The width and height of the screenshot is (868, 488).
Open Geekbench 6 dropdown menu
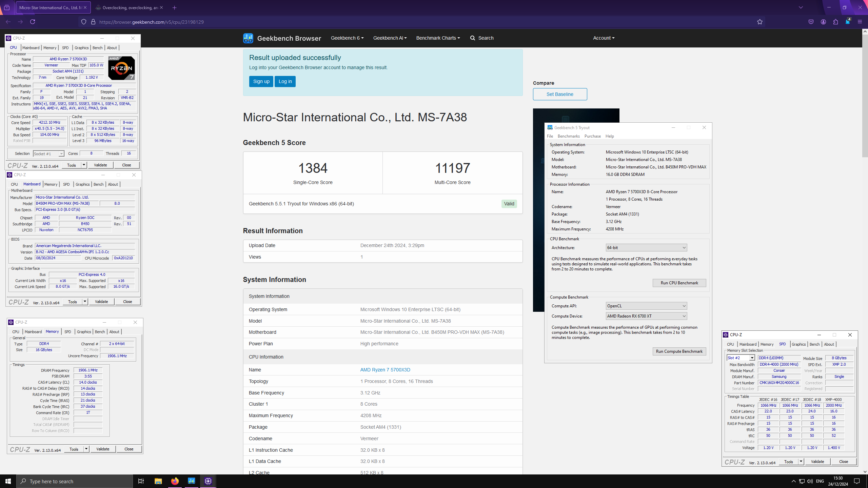[x=347, y=38]
